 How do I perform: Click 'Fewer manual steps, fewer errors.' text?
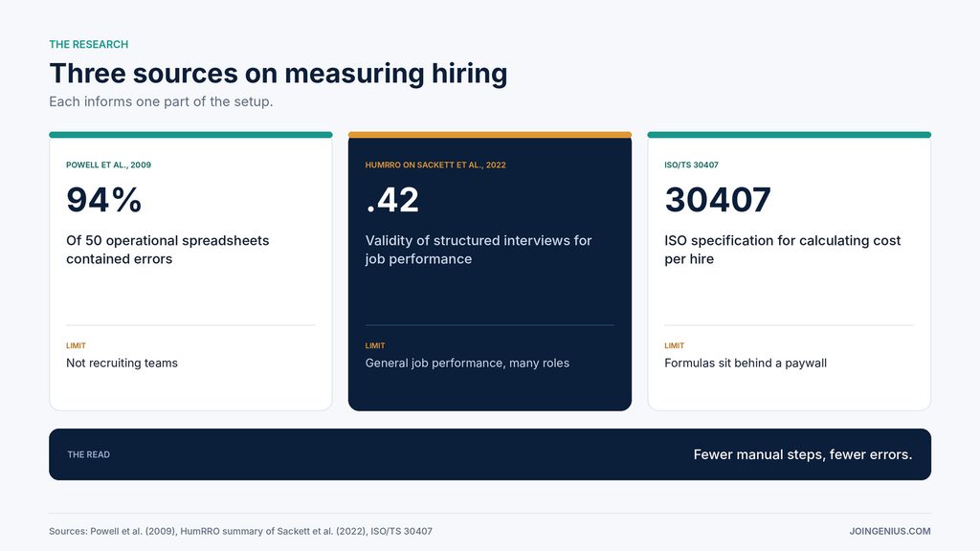803,454
